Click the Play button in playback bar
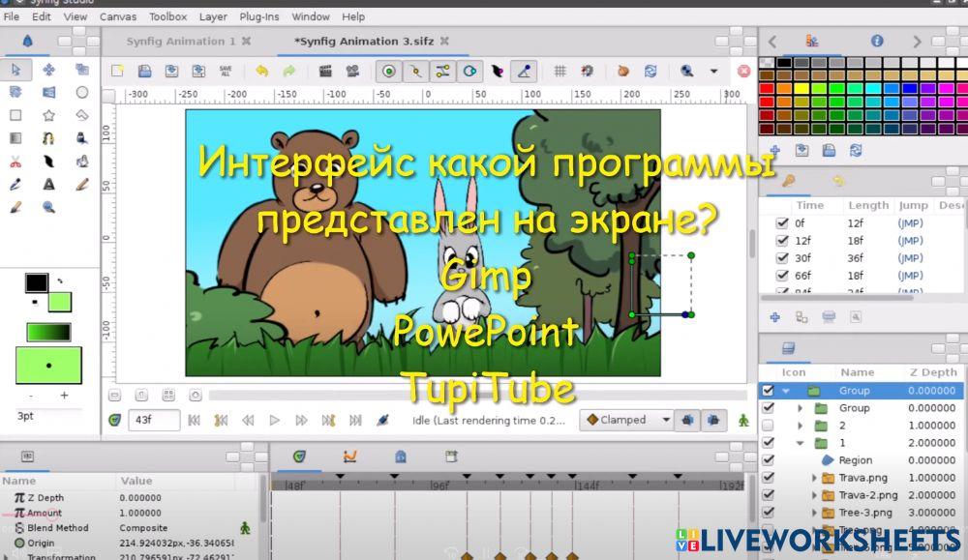Viewport: 968px width, 560px height. pos(274,421)
